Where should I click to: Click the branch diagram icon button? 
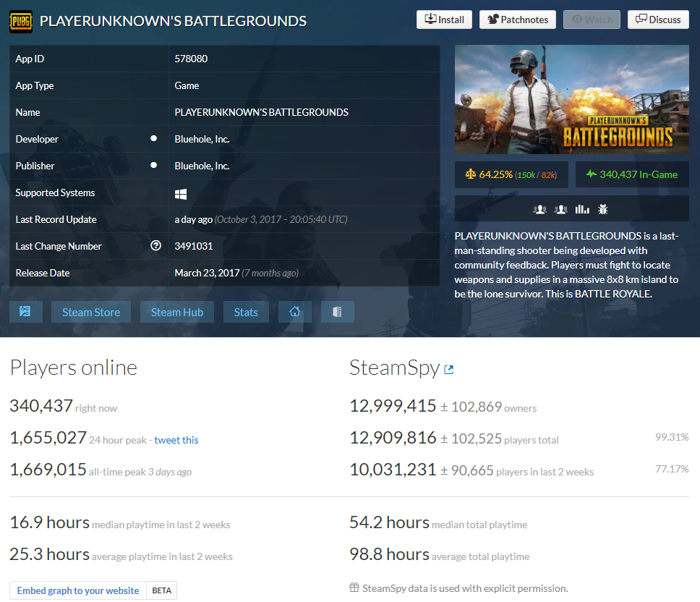[26, 312]
